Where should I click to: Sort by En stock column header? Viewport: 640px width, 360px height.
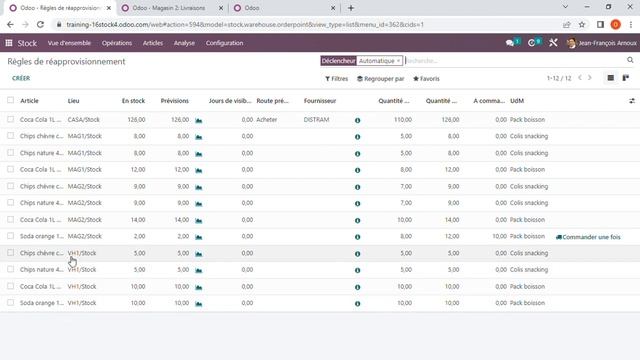tap(133, 100)
